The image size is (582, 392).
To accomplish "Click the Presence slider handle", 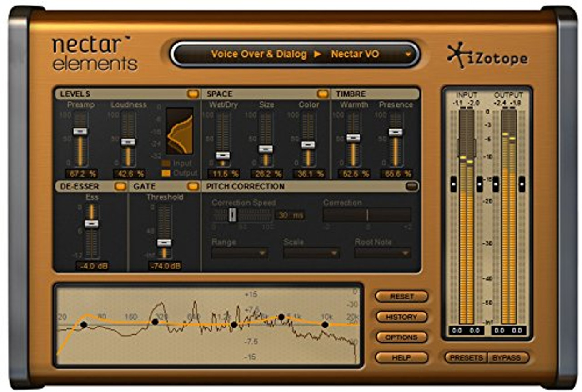I will click(396, 132).
